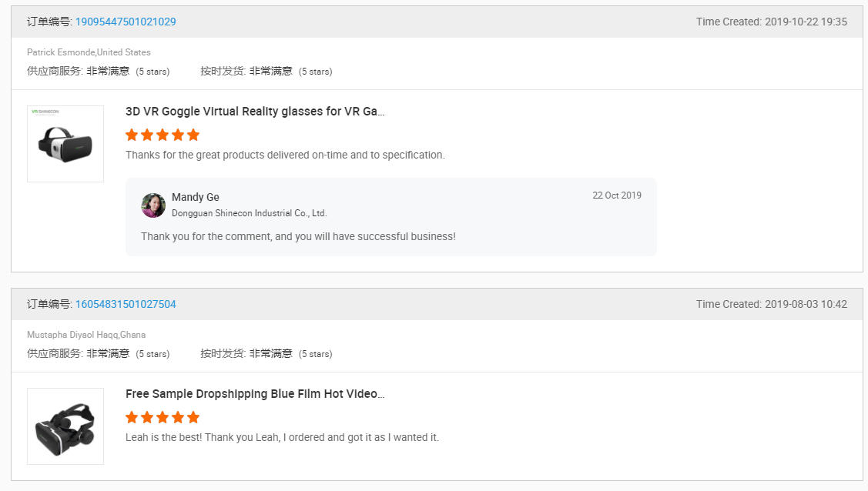868x491 pixels.
Task: Open order number 16054831501027504 link
Action: (126, 304)
